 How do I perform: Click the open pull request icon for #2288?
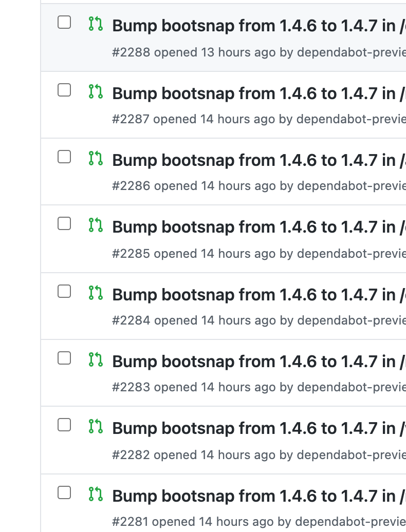tap(96, 24)
